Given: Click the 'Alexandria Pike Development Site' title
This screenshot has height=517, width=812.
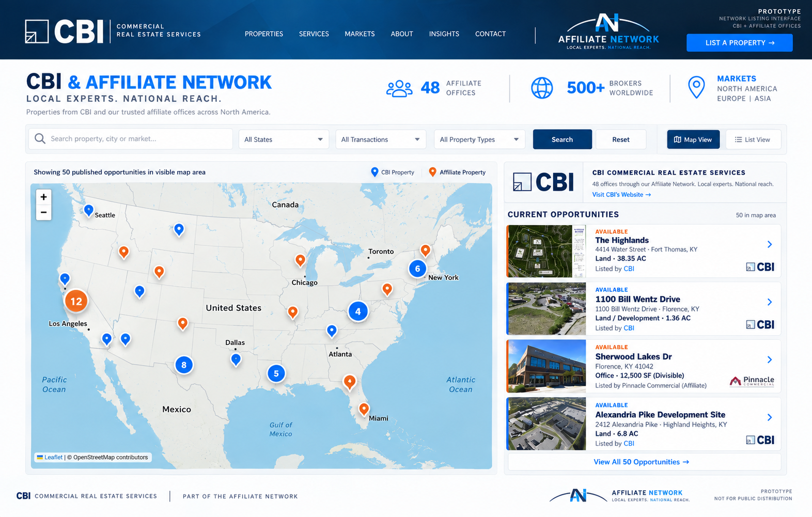Looking at the screenshot, I should tap(660, 415).
